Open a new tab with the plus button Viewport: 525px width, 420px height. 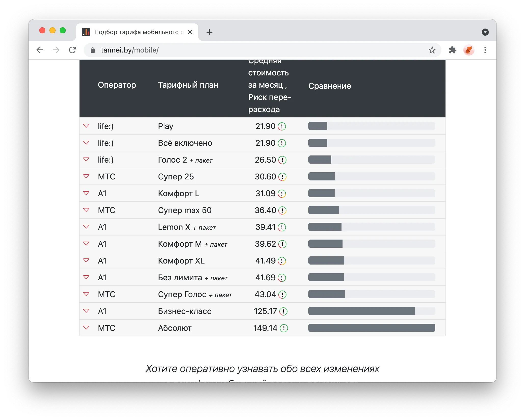coord(209,32)
